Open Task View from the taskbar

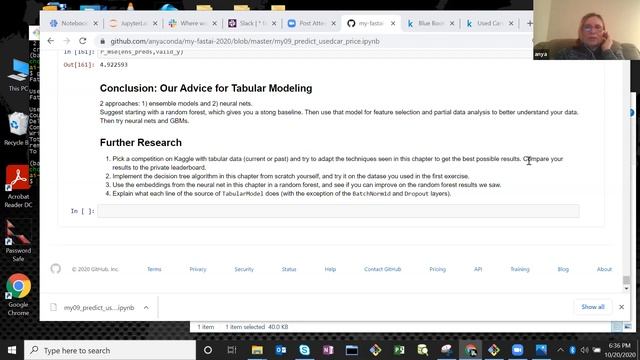(232, 350)
